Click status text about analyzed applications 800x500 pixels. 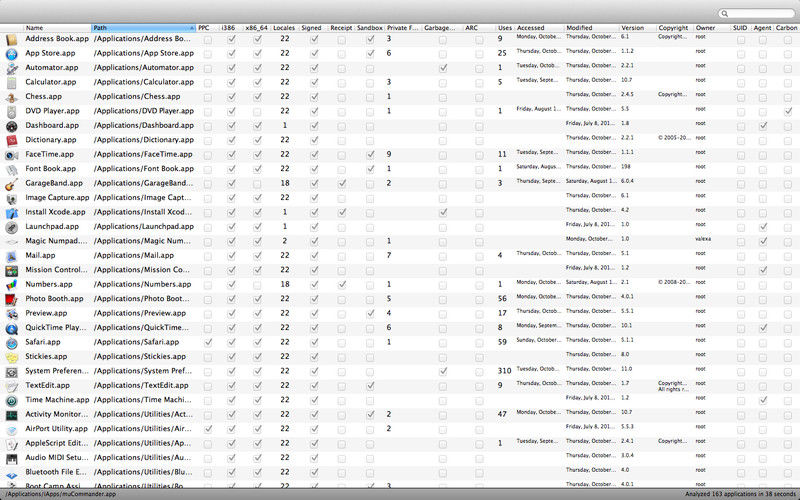[741, 494]
